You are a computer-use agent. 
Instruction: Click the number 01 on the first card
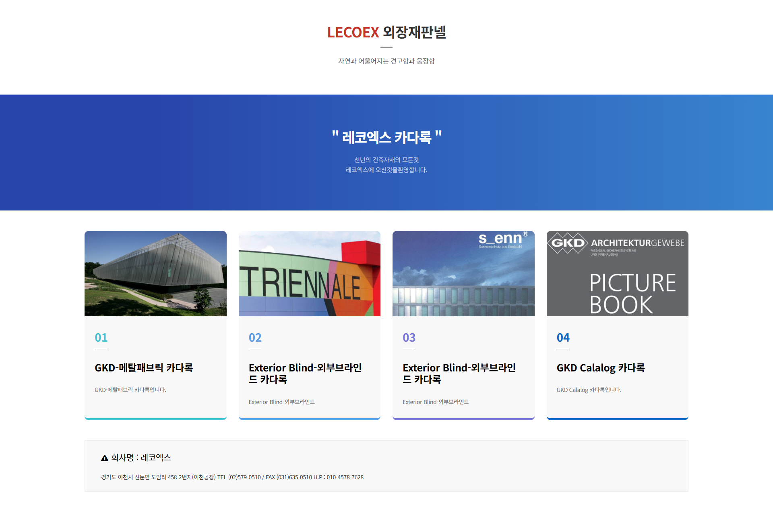(101, 337)
